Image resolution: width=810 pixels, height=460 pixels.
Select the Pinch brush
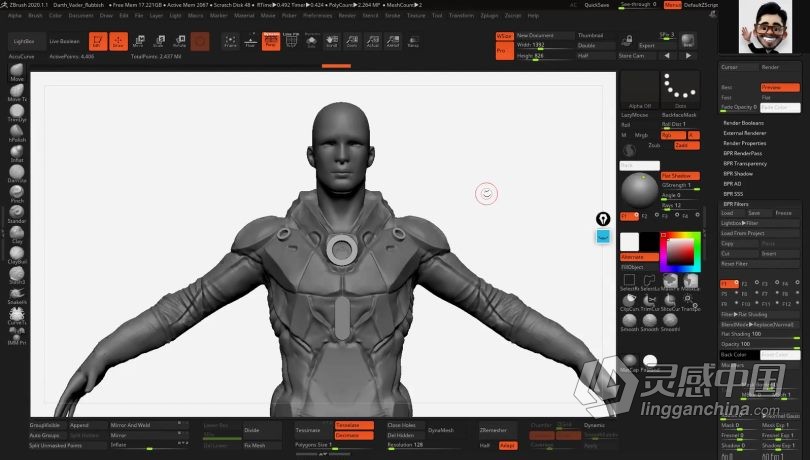17,193
